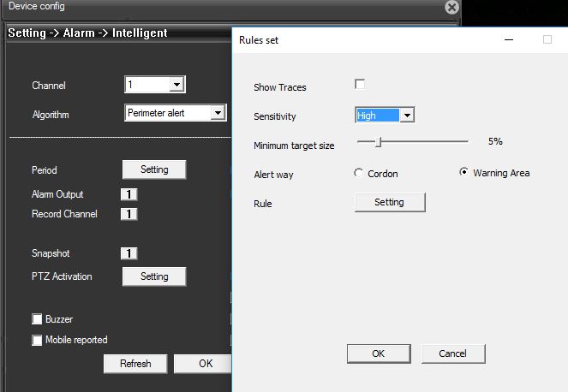This screenshot has height=392, width=568.
Task: Click OK in Rules set dialog
Action: [x=378, y=353]
